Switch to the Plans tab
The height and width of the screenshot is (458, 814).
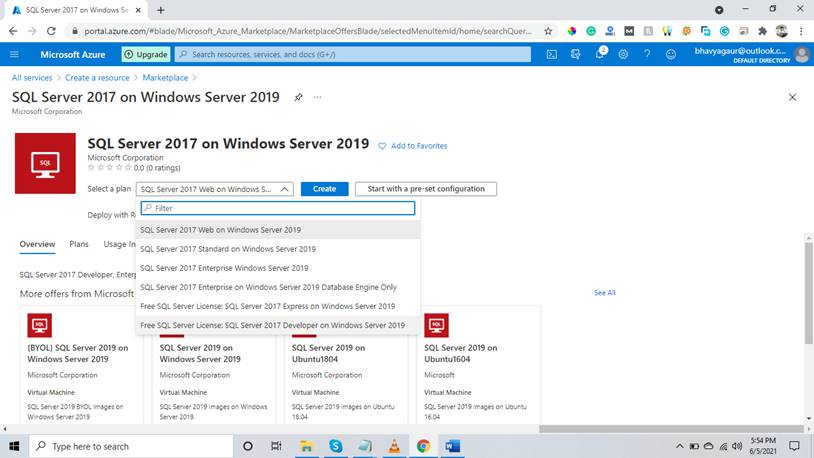[x=79, y=244]
